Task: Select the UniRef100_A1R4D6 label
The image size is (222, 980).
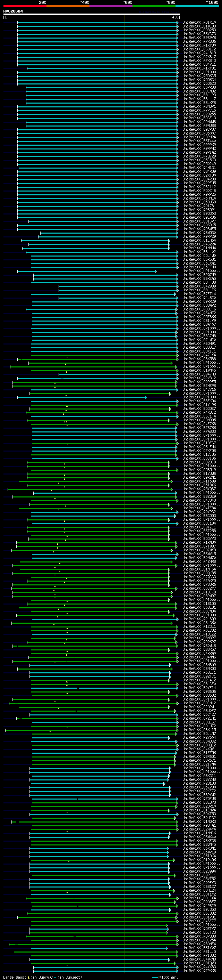Action: click(x=199, y=860)
